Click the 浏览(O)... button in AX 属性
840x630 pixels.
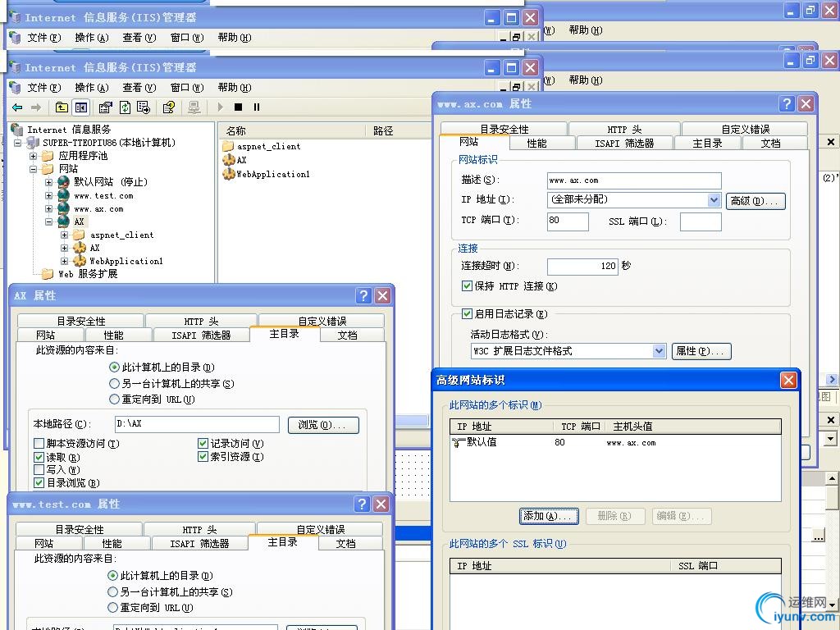[323, 425]
